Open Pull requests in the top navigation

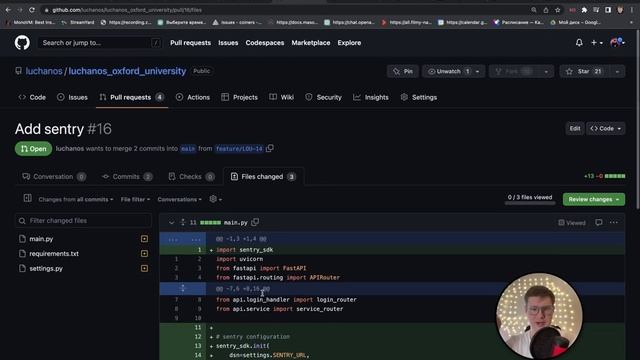pos(191,42)
